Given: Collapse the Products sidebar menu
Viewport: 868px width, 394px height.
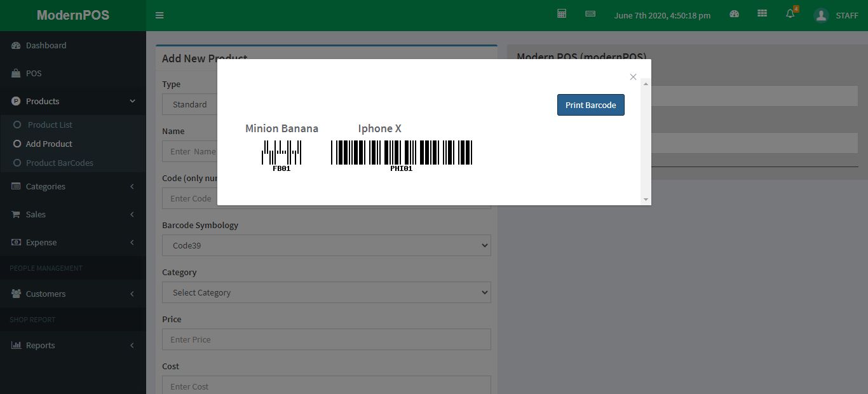Looking at the screenshot, I should pos(73,101).
